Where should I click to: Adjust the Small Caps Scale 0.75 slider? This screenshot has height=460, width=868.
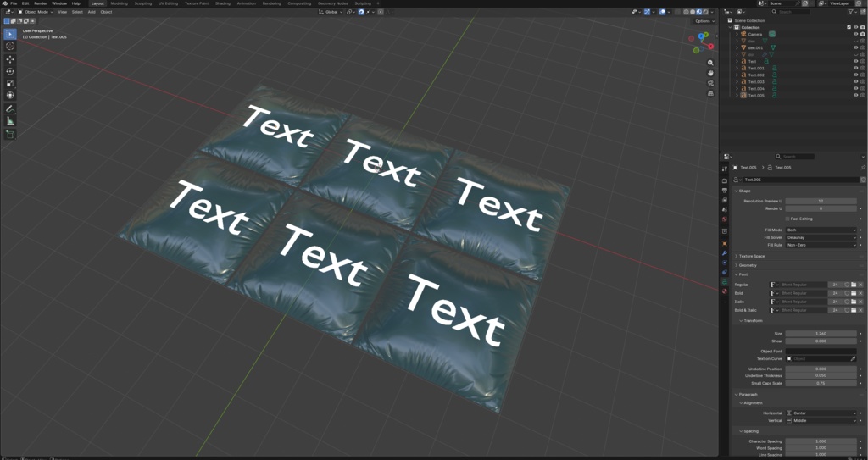[x=821, y=383]
